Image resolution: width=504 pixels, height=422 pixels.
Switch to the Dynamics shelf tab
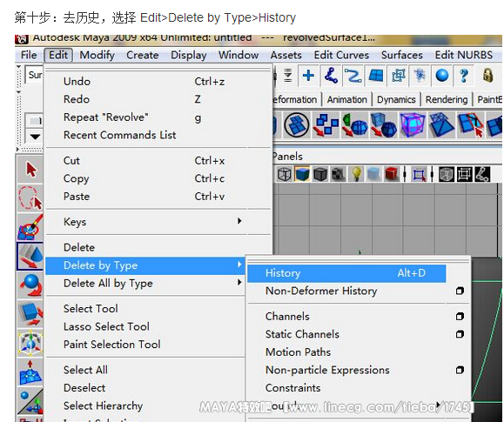[396, 100]
